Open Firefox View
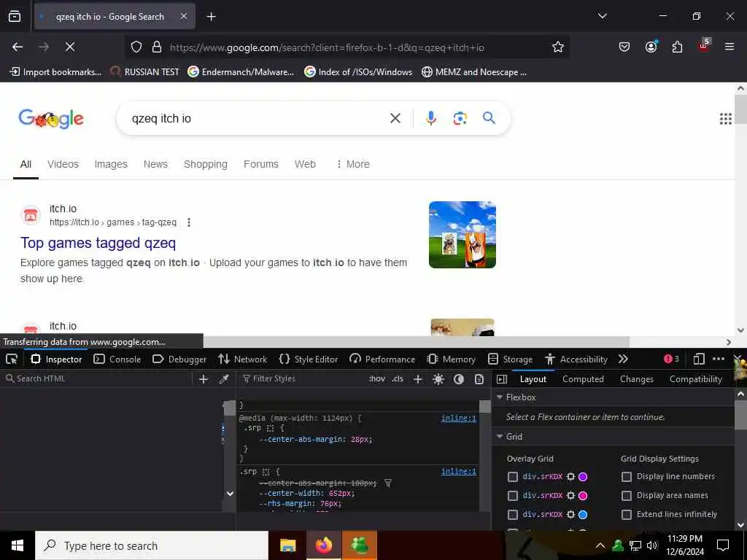This screenshot has width=747, height=560. click(15, 17)
